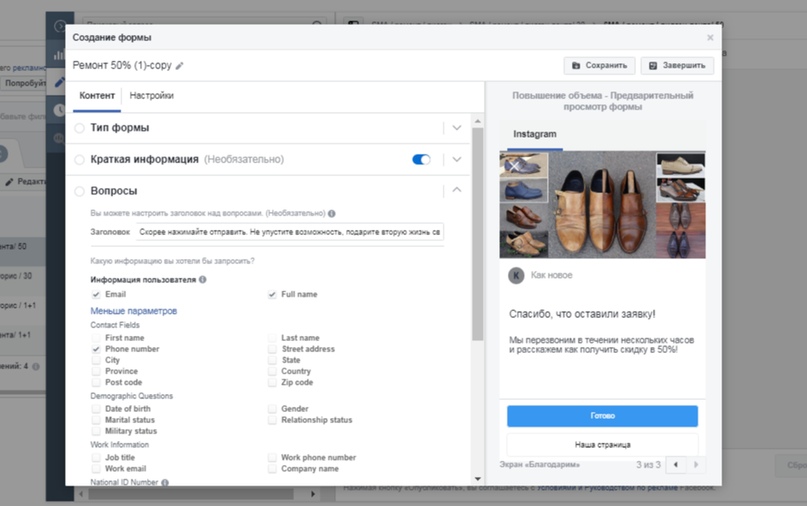Click the pencil icon beside the form name

(180, 66)
